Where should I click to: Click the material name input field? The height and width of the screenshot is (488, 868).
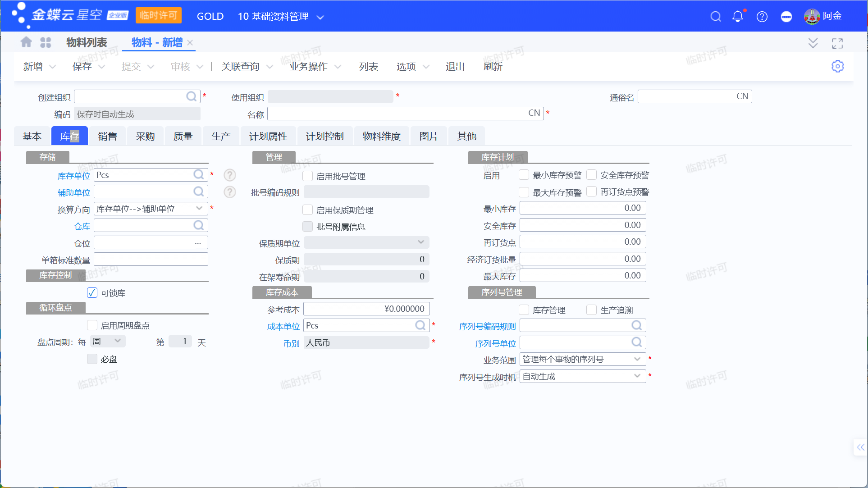[397, 114]
